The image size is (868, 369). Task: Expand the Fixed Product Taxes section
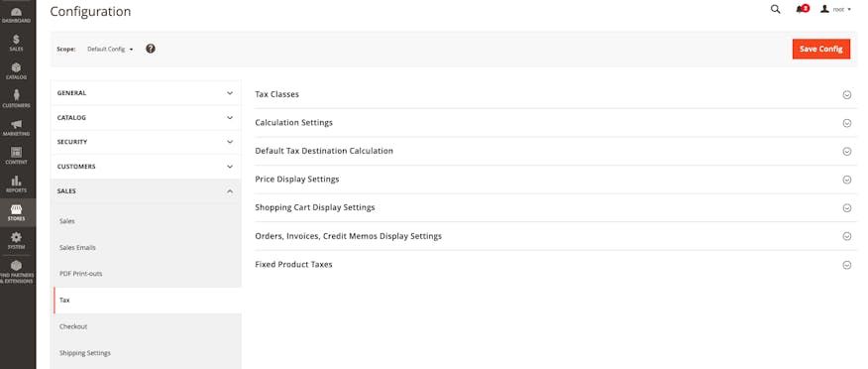(555, 264)
